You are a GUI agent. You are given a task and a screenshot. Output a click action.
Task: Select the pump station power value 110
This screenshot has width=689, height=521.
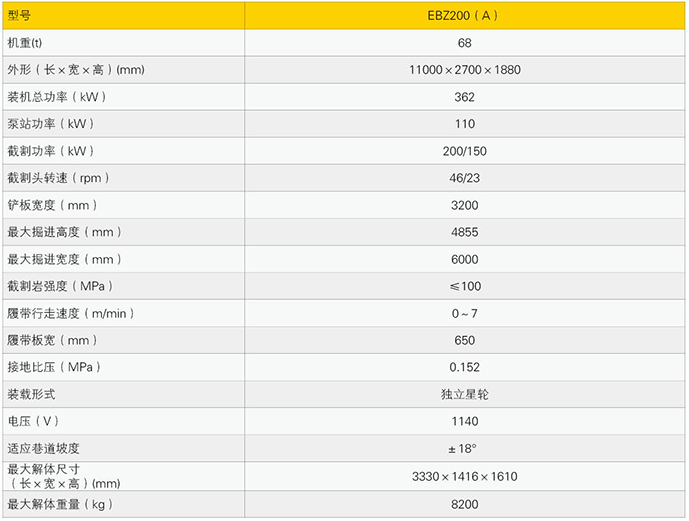click(x=464, y=124)
